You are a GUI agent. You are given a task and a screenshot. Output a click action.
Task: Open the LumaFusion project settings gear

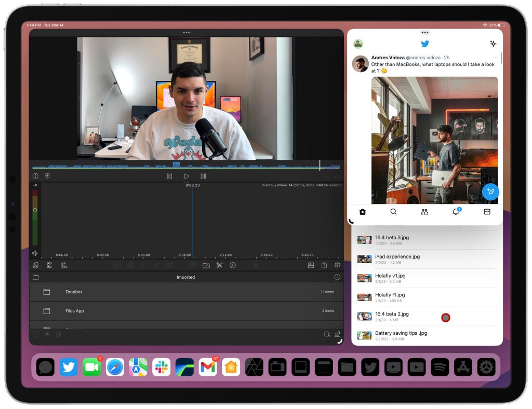(337, 265)
